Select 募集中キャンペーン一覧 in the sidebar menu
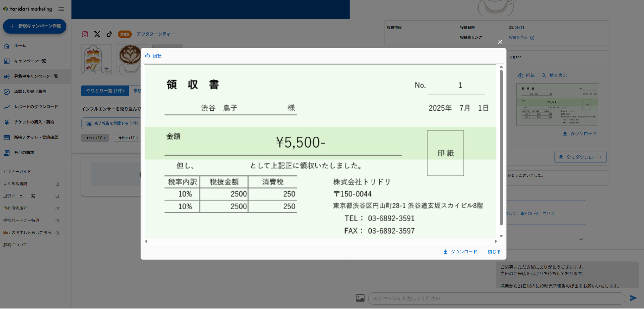644x309 pixels. click(x=36, y=76)
